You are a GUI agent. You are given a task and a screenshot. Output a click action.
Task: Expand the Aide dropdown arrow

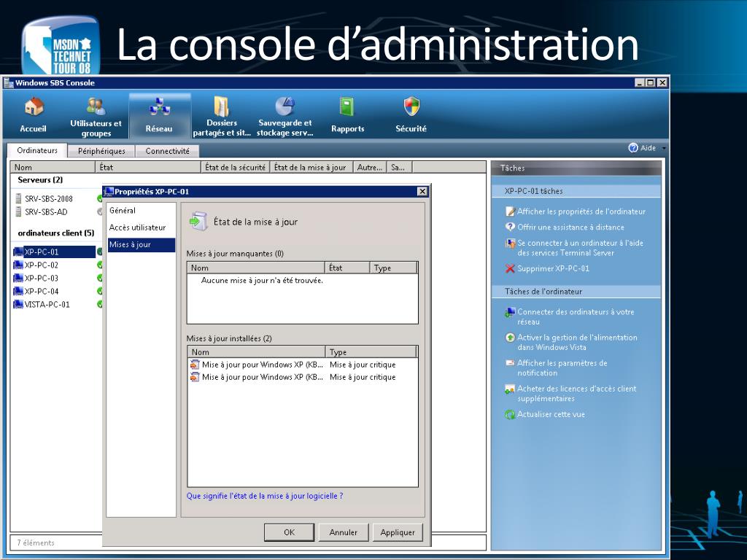(x=664, y=148)
